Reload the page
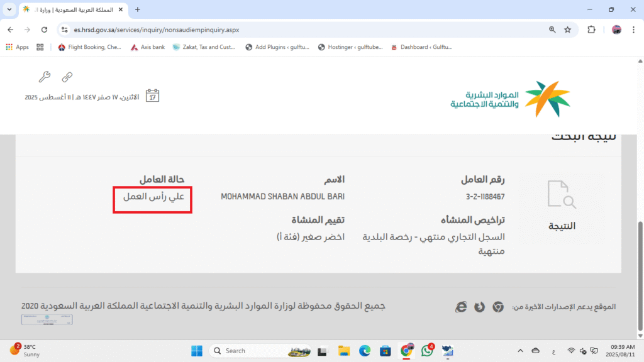 [x=44, y=30]
